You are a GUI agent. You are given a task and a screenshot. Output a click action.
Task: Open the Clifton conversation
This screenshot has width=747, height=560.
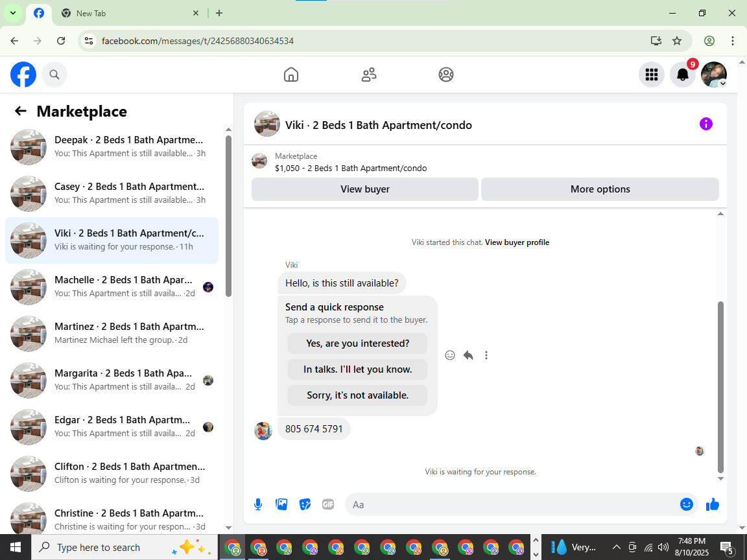(112, 473)
